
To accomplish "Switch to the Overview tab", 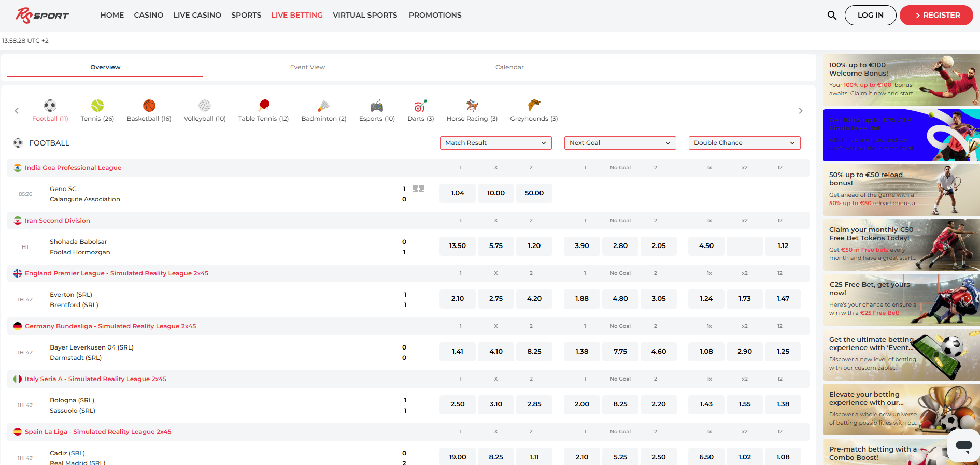I will (105, 67).
